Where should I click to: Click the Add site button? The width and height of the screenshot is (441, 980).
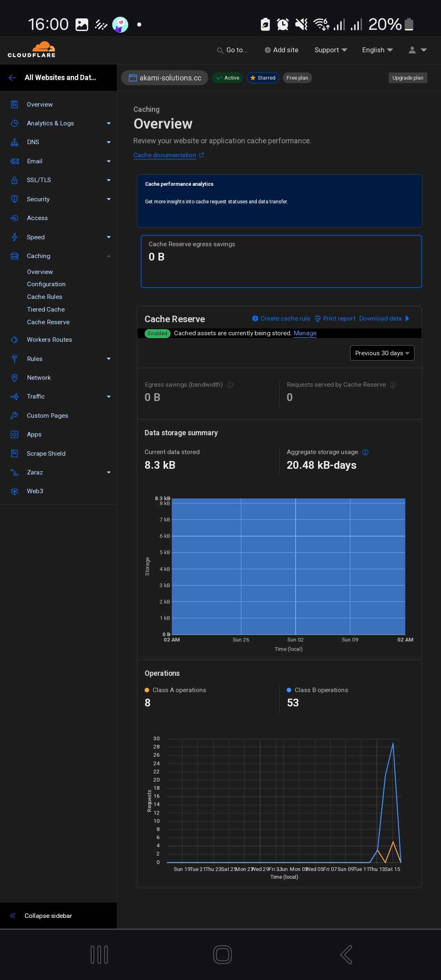point(281,50)
